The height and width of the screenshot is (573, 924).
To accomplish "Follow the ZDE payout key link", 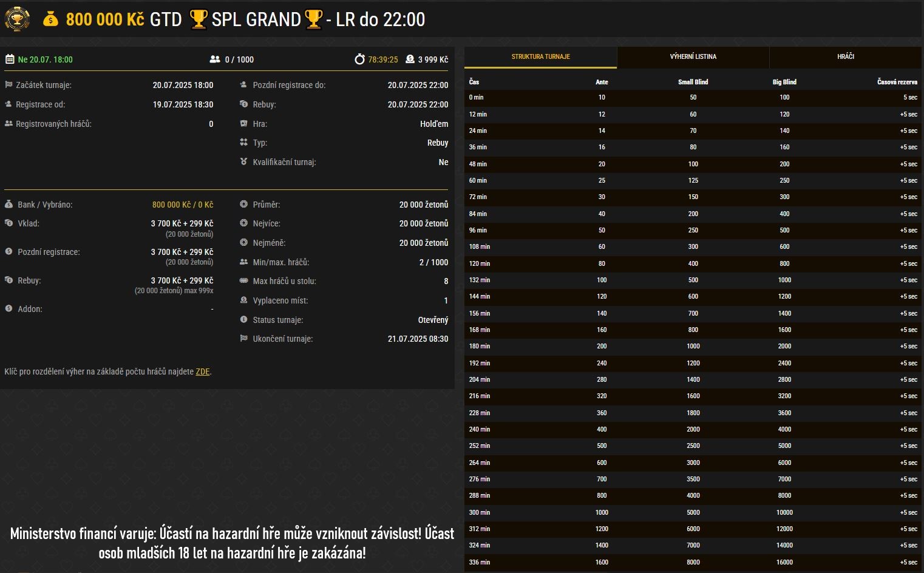I will [202, 371].
